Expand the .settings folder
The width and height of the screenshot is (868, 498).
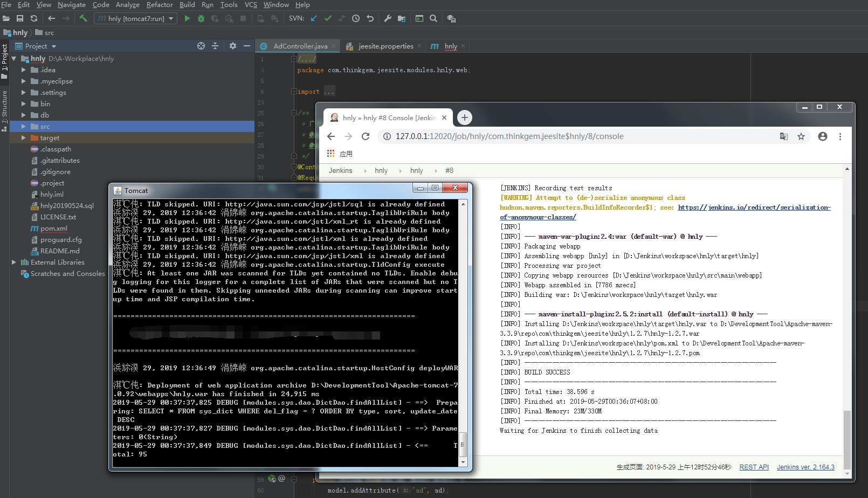tap(24, 92)
